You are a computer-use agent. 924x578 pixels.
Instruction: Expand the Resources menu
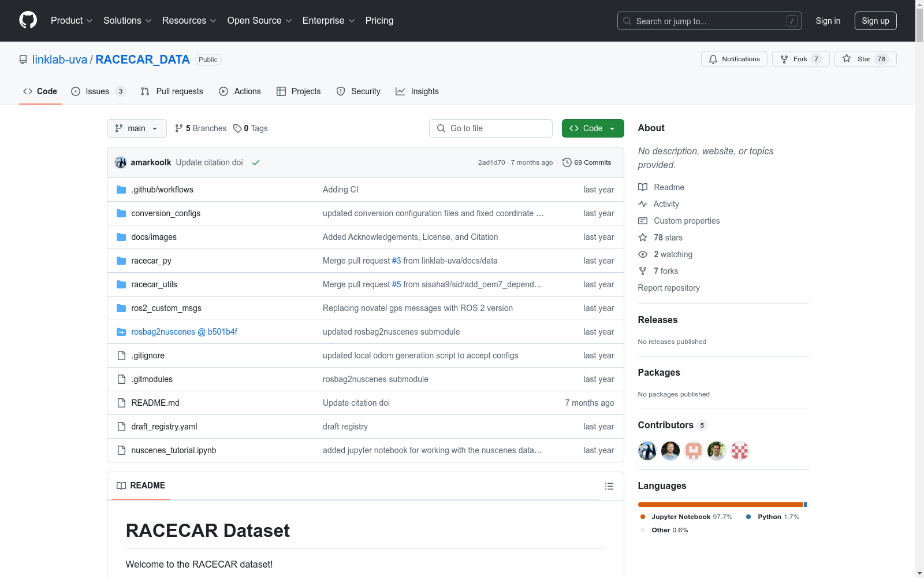point(189,20)
